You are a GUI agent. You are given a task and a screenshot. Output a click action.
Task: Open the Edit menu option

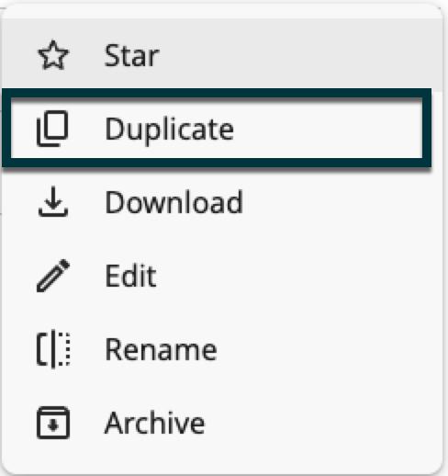[x=222, y=276]
